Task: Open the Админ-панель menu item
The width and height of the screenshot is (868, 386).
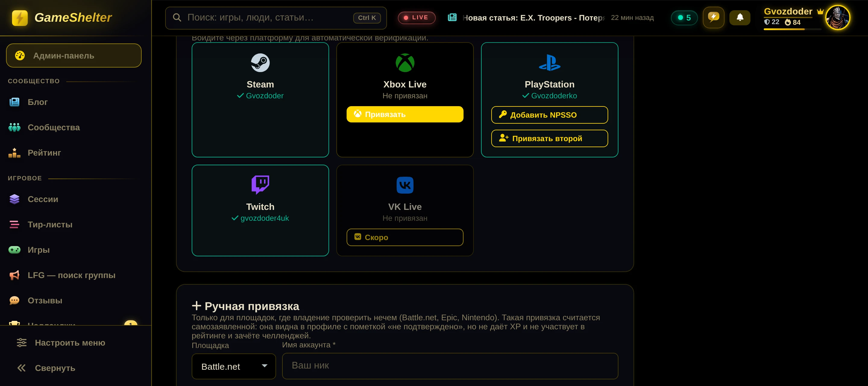Action: pyautogui.click(x=74, y=55)
